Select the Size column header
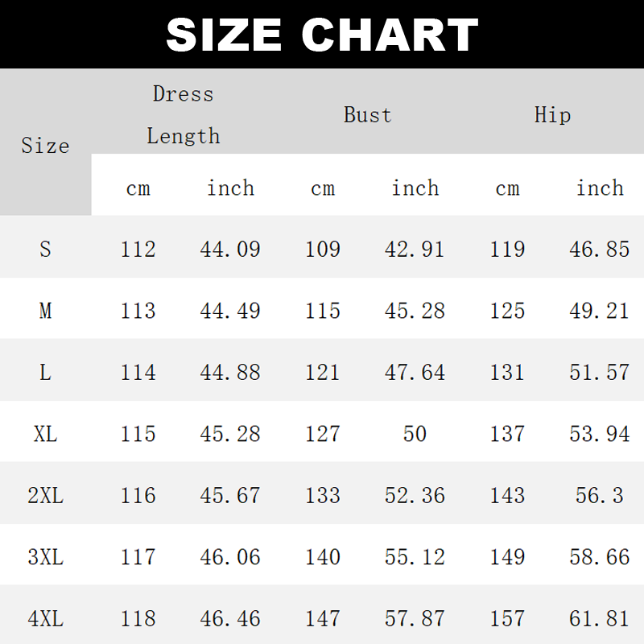Screen dimensions: 644x644 tap(45, 146)
